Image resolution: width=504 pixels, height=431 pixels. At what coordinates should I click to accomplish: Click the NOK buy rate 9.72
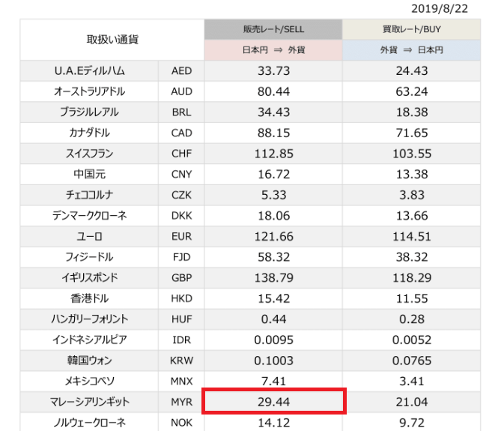(x=412, y=422)
